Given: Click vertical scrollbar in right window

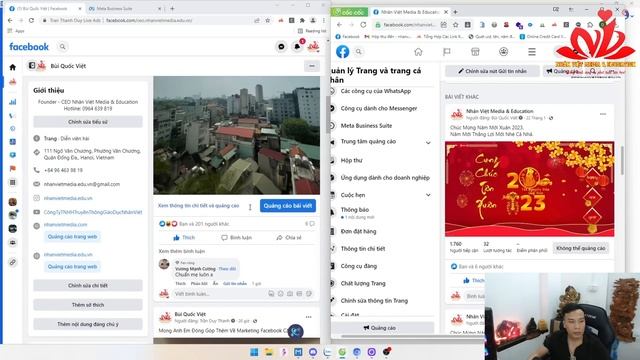Looking at the screenshot, I should (x=622, y=161).
